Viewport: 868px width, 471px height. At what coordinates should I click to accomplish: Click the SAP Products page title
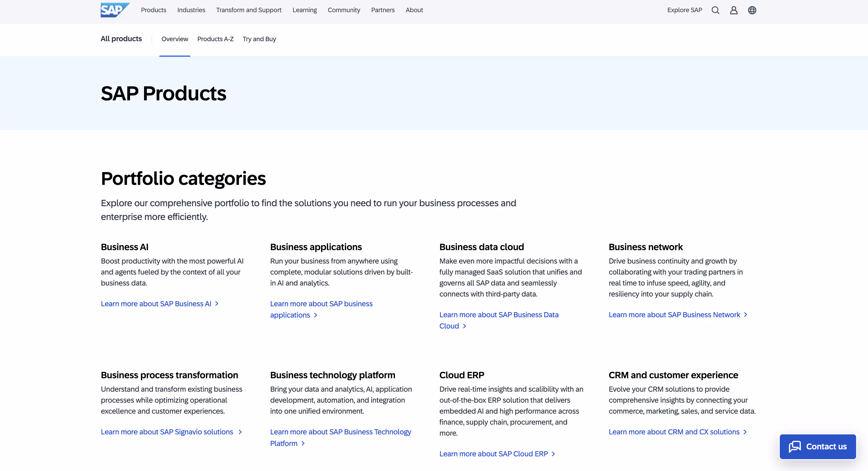click(163, 93)
